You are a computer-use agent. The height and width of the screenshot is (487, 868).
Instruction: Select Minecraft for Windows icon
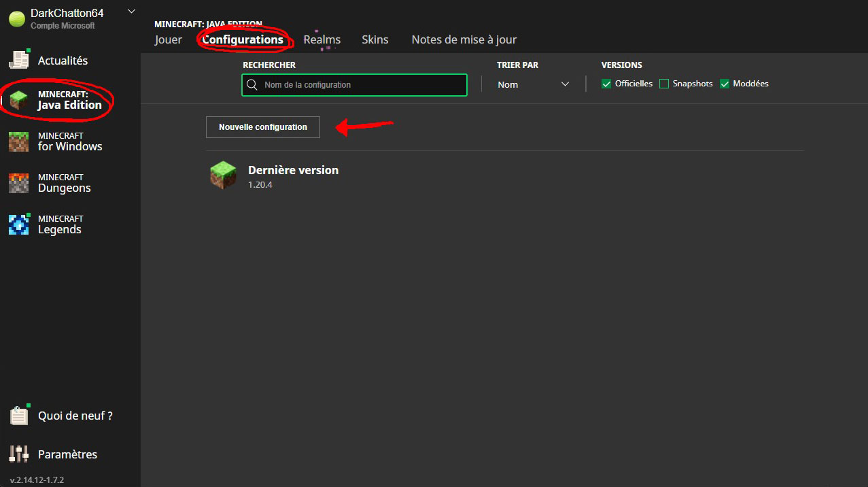coord(19,141)
